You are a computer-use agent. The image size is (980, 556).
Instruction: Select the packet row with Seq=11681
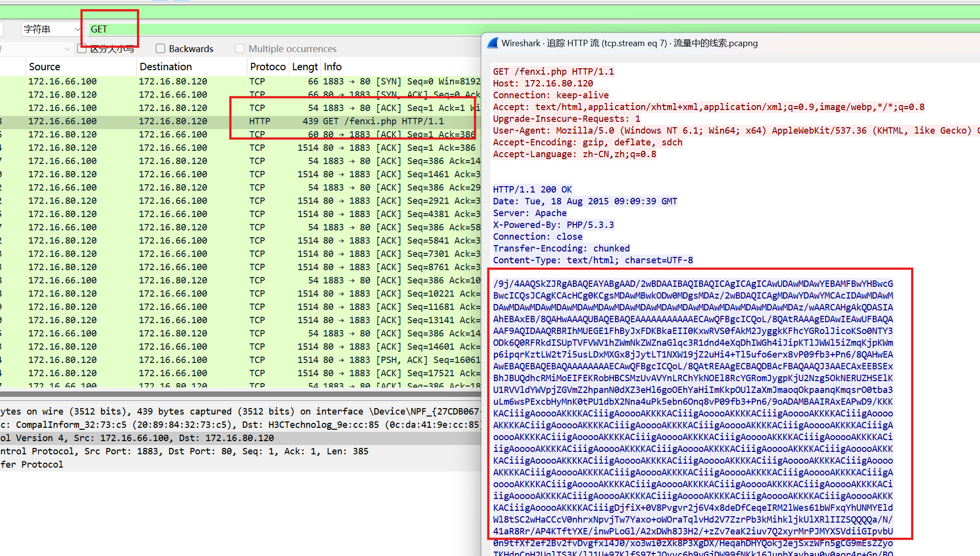(x=241, y=307)
